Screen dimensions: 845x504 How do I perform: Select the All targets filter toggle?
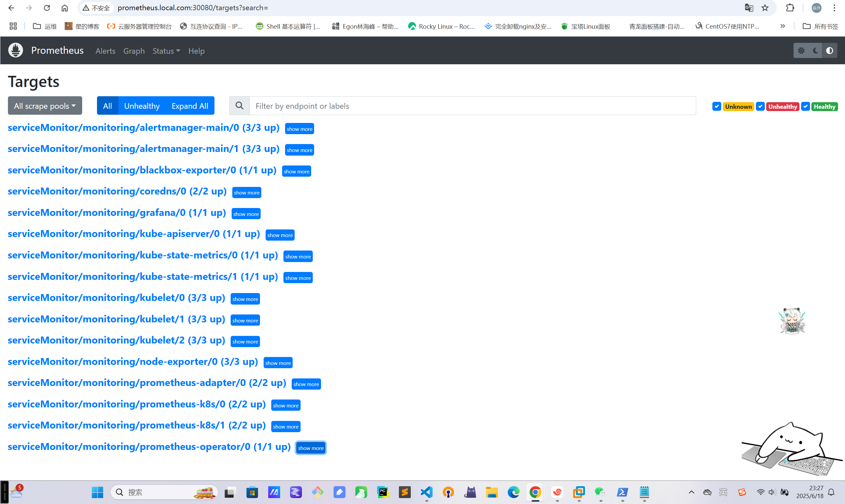coord(108,105)
